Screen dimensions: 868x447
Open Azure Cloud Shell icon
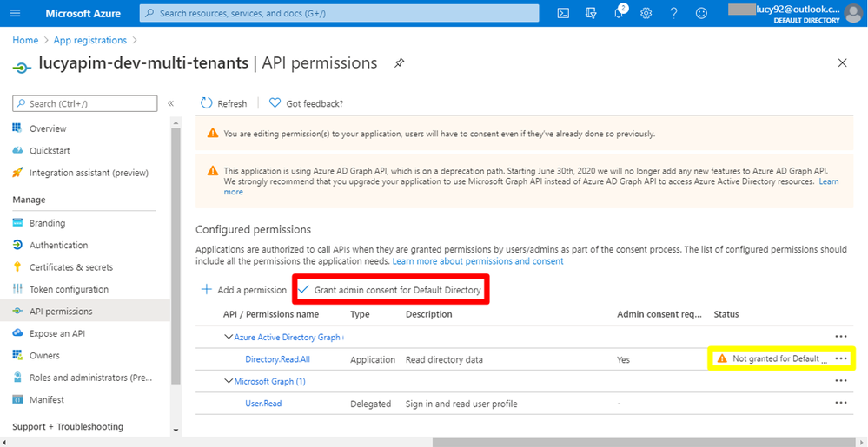(x=563, y=14)
